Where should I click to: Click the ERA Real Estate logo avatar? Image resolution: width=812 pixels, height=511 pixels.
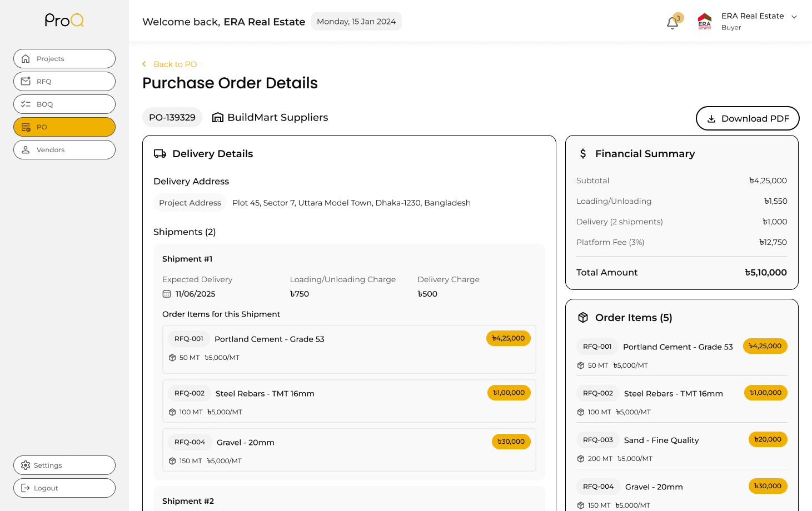coord(705,21)
